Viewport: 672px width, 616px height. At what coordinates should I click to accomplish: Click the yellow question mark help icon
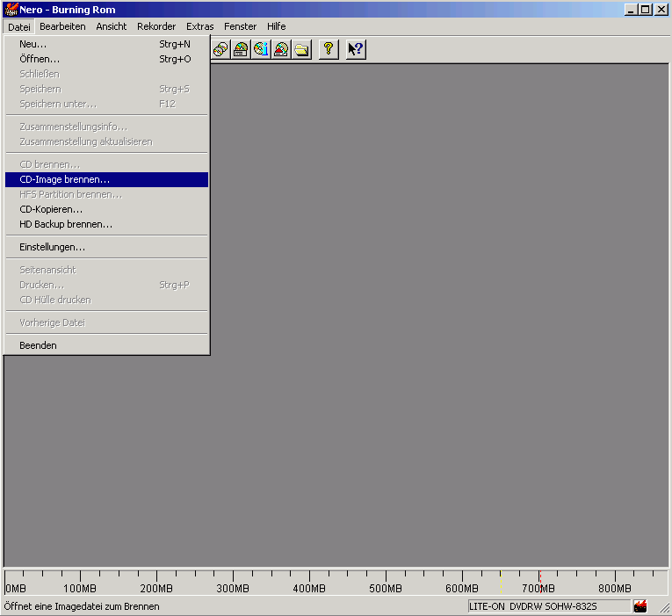click(328, 49)
